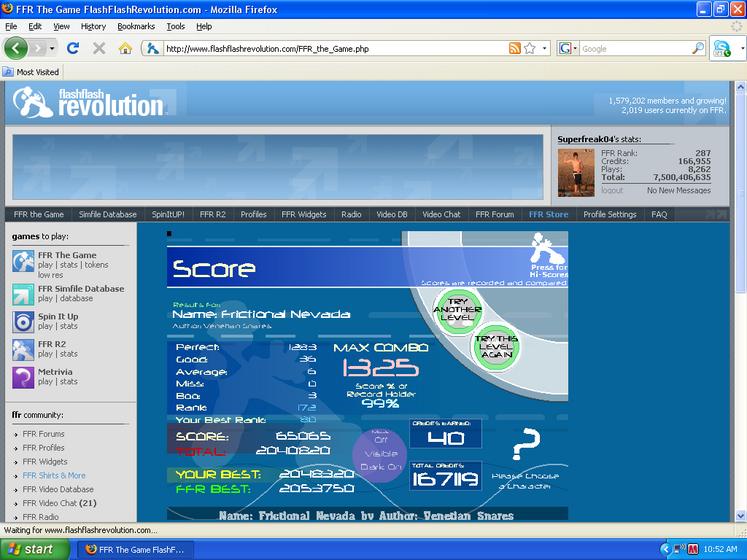The width and height of the screenshot is (747, 560).
Task: Reload the page with the refresh icon
Action: click(x=73, y=48)
